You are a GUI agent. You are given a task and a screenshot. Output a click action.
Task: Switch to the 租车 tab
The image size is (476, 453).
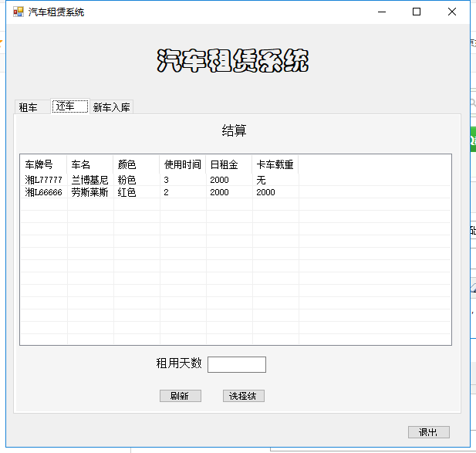32,107
